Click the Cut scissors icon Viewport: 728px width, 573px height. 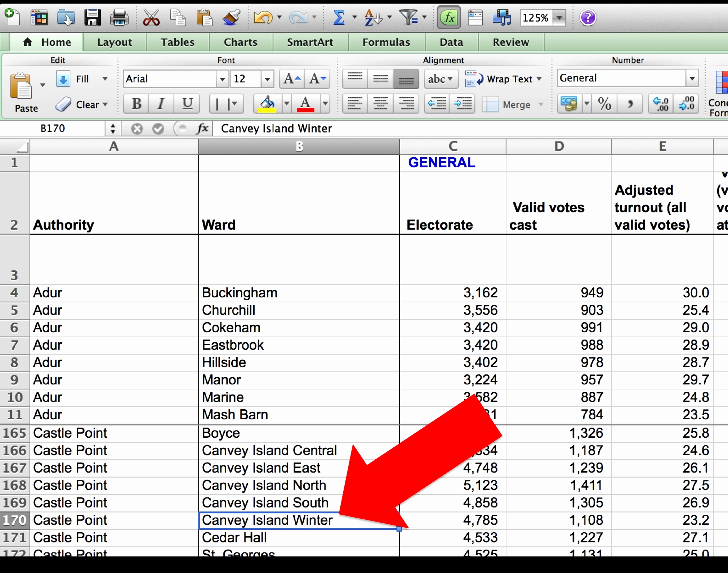[151, 17]
